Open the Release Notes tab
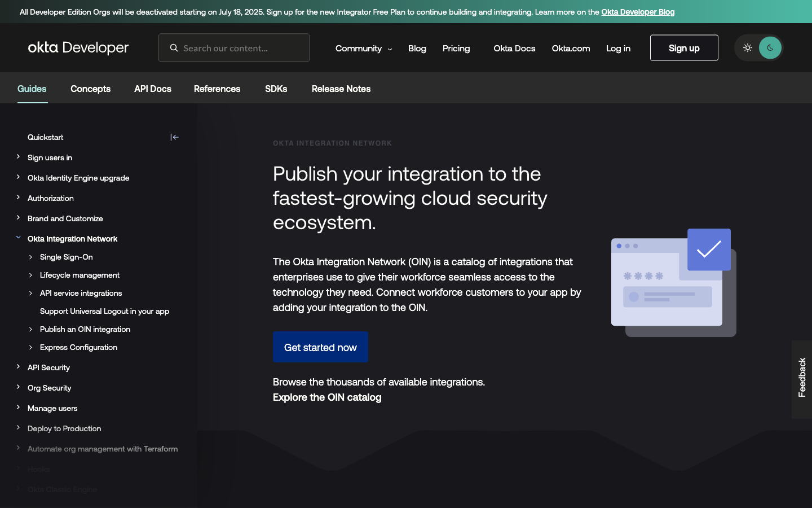Screen dimensions: 812x508 point(341,89)
